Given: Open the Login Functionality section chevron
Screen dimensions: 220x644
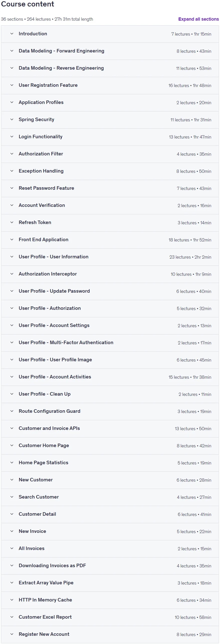Looking at the screenshot, I should click(x=12, y=137).
